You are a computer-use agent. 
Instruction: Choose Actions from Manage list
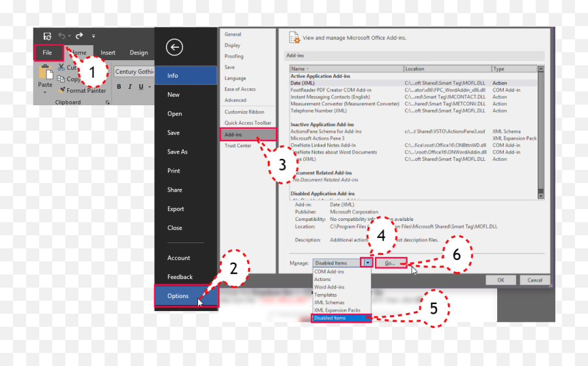pyautogui.click(x=342, y=279)
